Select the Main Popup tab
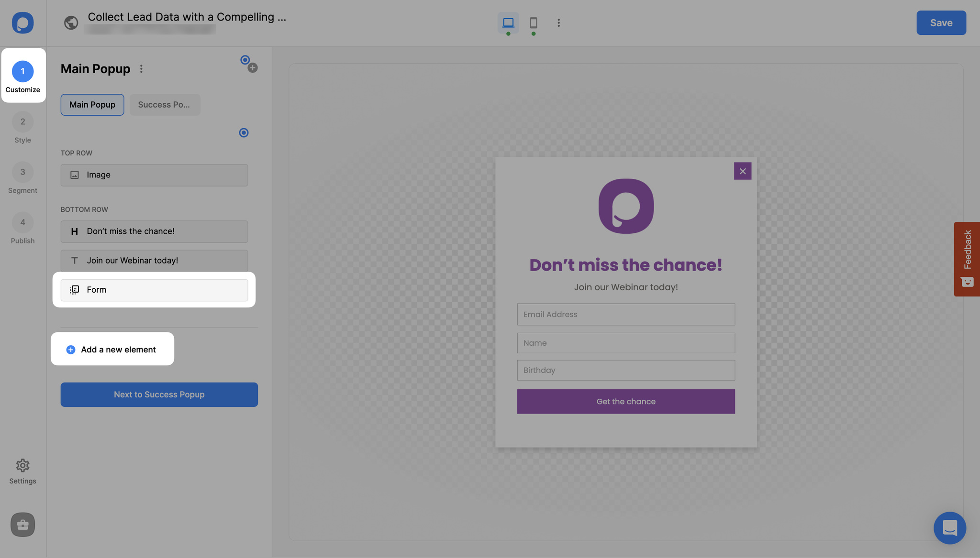 point(91,104)
